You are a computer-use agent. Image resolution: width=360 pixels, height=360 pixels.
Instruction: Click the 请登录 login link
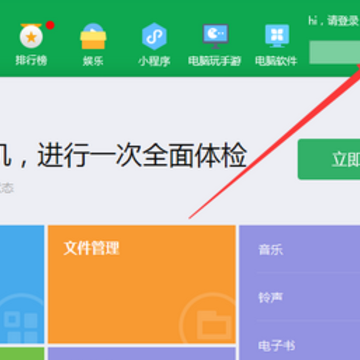pos(343,21)
